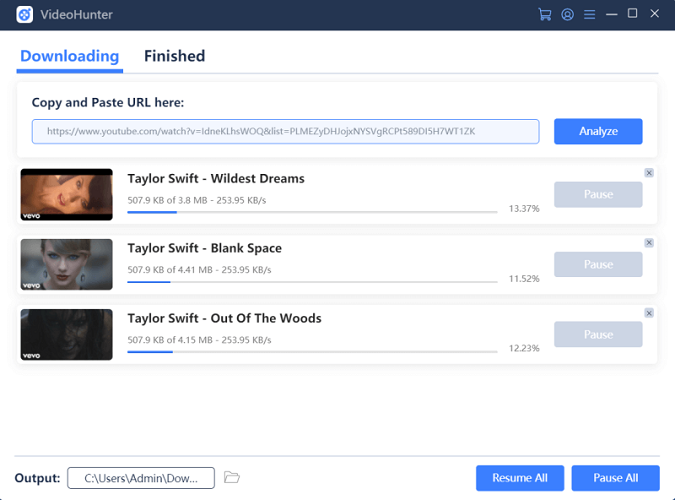The width and height of the screenshot is (675, 500).
Task: Pause the Out Of The Woods download
Action: coord(598,334)
